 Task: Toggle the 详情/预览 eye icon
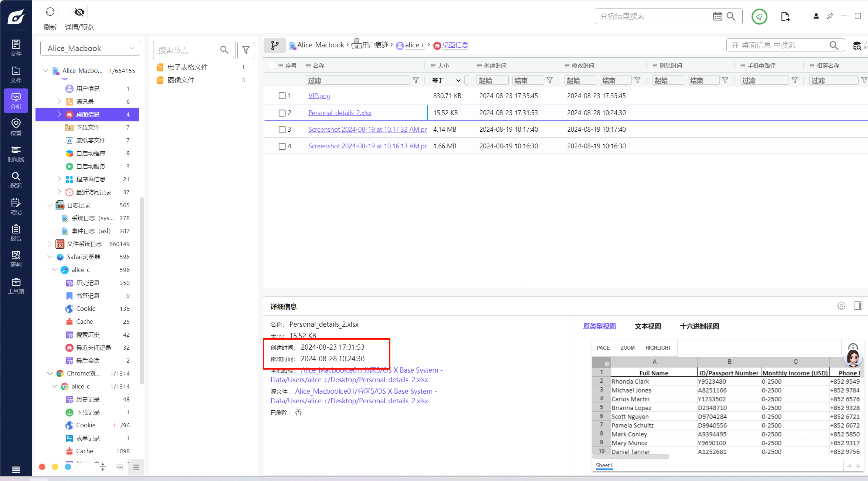coord(79,13)
